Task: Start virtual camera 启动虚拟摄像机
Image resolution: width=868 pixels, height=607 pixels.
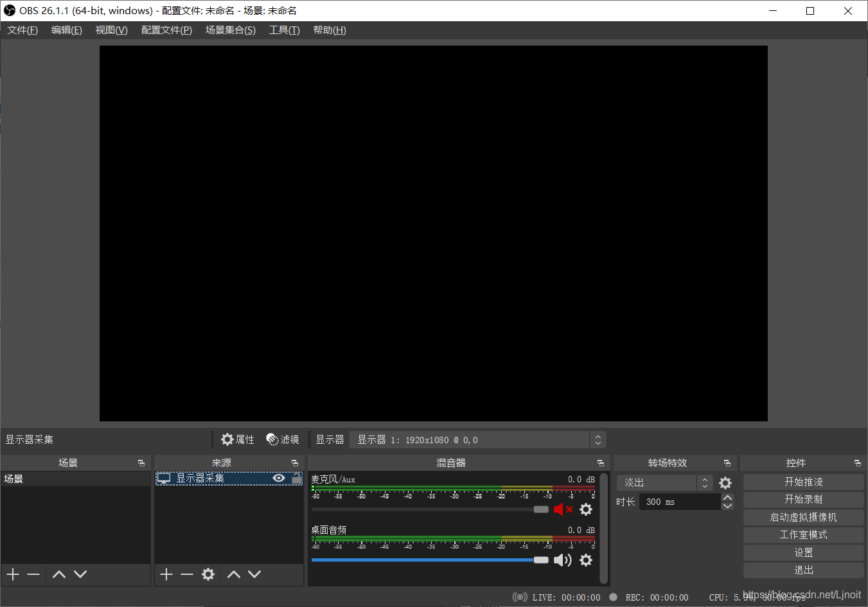Action: coord(803,517)
